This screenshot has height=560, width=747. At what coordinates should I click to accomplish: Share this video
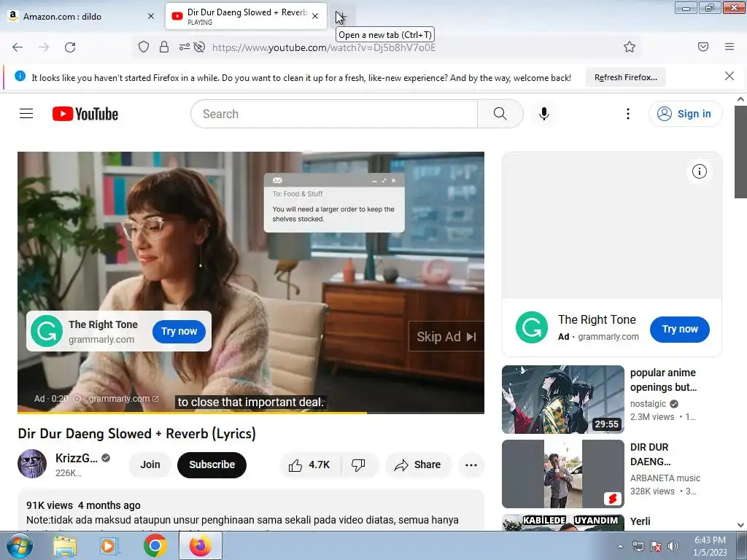tap(417, 464)
